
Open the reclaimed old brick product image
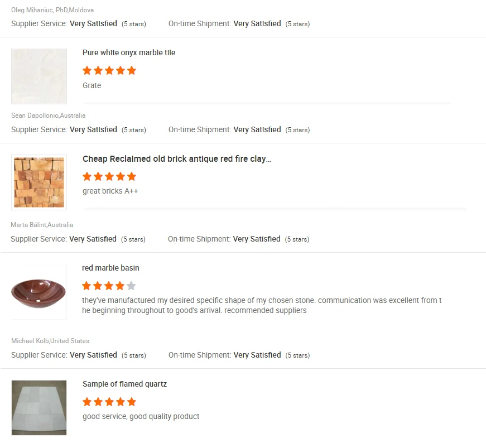click(39, 182)
